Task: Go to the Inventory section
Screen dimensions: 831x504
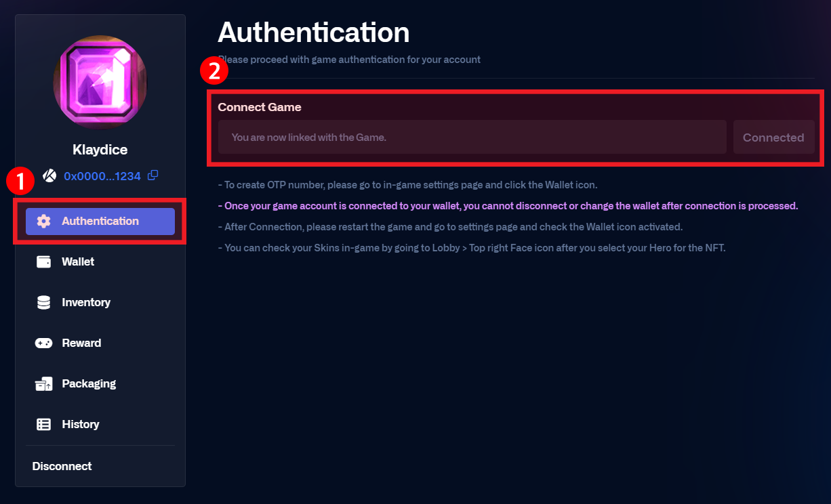Action: pyautogui.click(x=86, y=303)
